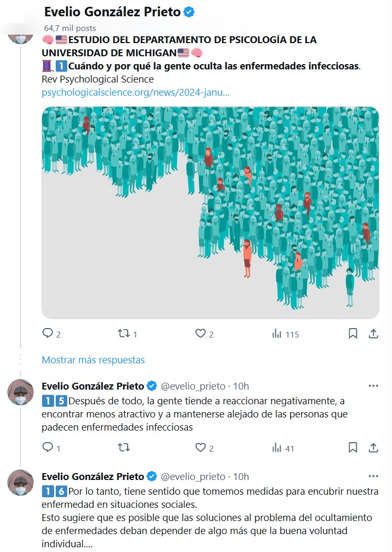Open more options on post 16
The image size is (392, 552).
[373, 476]
